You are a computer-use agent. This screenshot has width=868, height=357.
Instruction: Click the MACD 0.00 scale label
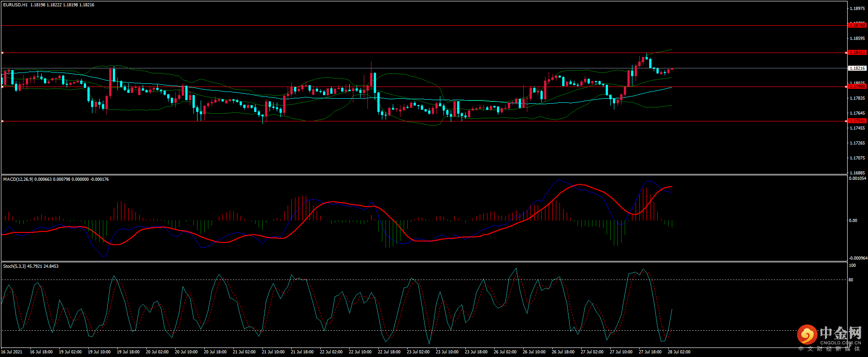[853, 221]
